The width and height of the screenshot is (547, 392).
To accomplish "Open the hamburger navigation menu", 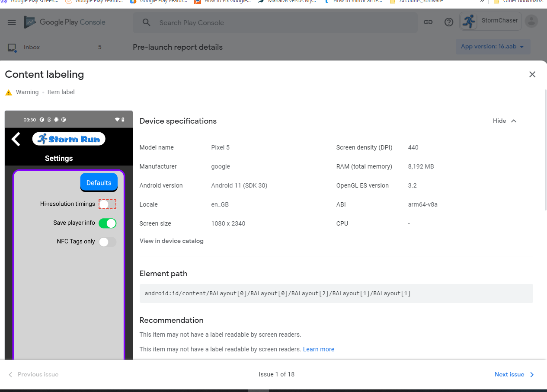I will [x=12, y=22].
